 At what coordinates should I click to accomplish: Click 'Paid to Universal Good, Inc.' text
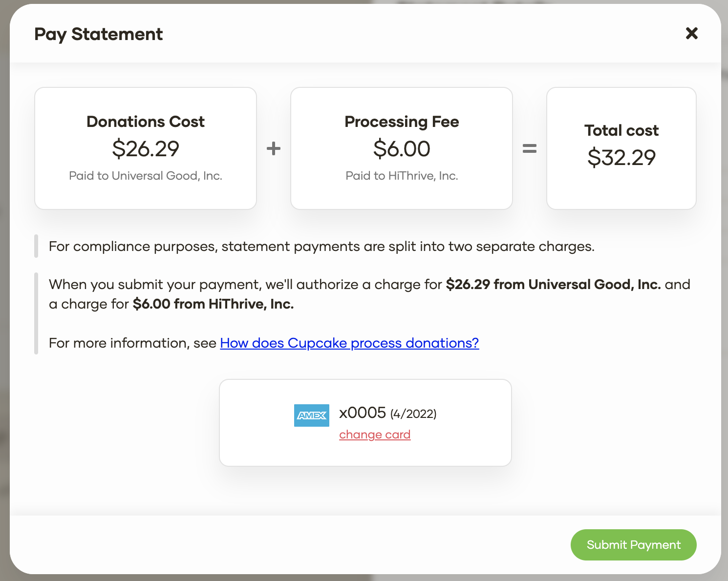(146, 176)
